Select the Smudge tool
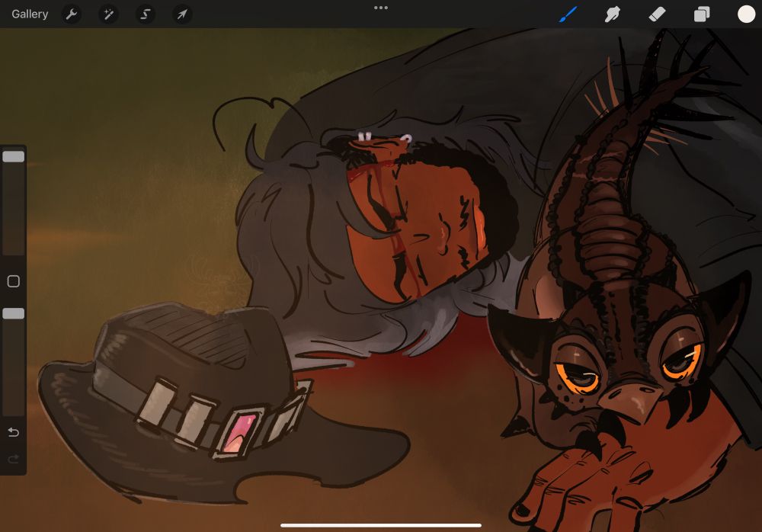This screenshot has height=532, width=762. tap(613, 14)
